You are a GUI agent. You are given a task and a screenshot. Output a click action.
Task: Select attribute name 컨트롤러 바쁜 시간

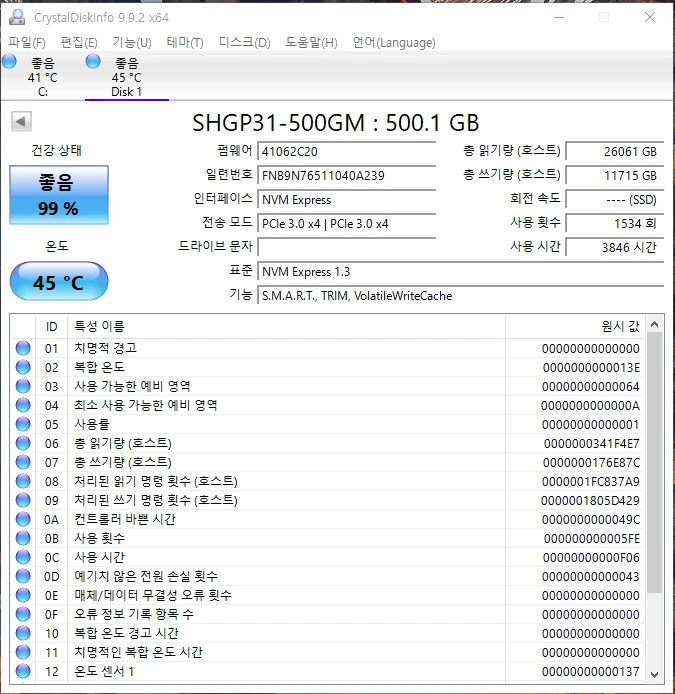point(125,519)
